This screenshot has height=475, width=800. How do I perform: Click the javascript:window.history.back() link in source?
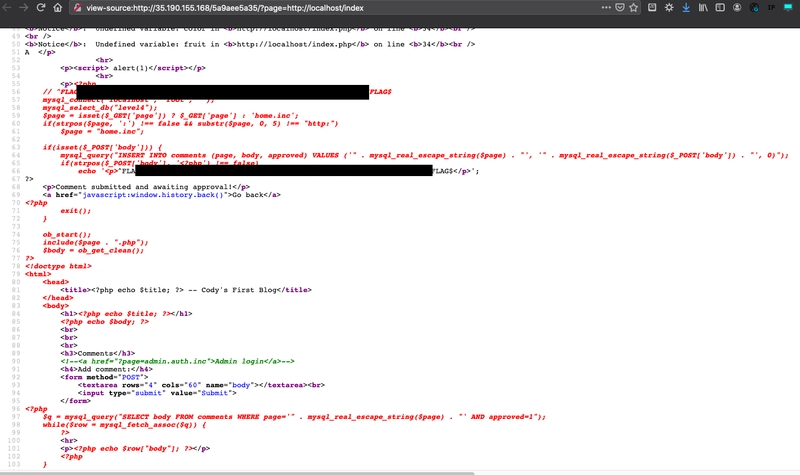coord(153,195)
